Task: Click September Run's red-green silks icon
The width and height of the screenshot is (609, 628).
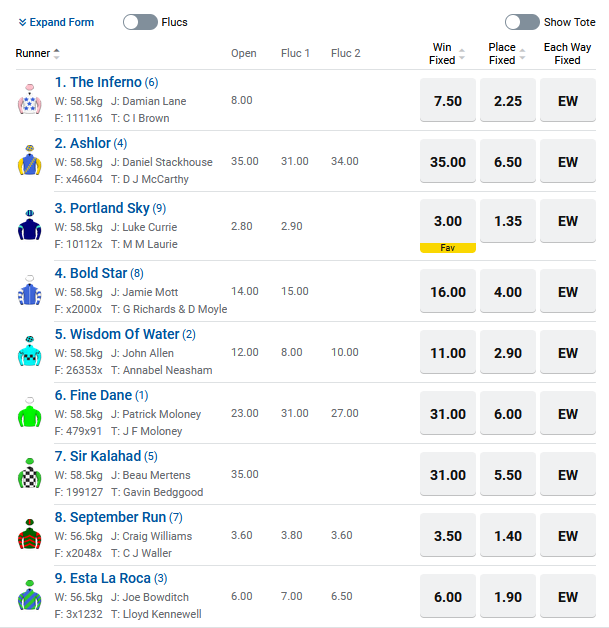Action: coord(28,535)
